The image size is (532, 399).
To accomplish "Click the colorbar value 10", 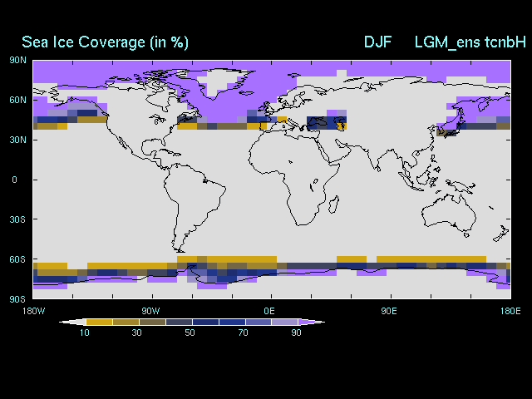I will pos(85,332).
